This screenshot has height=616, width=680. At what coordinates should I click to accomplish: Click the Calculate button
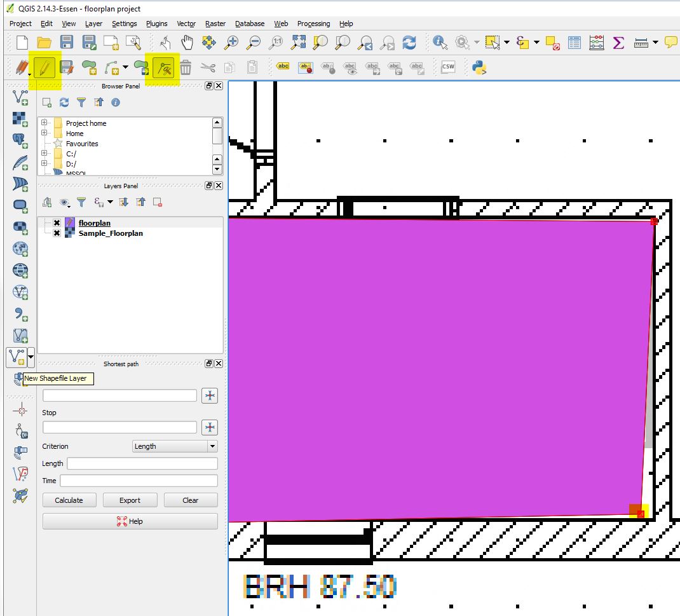69,500
